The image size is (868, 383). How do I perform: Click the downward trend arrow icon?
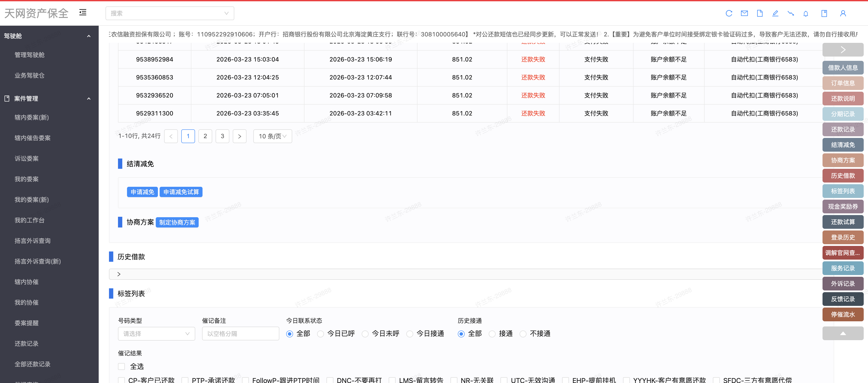pos(791,13)
